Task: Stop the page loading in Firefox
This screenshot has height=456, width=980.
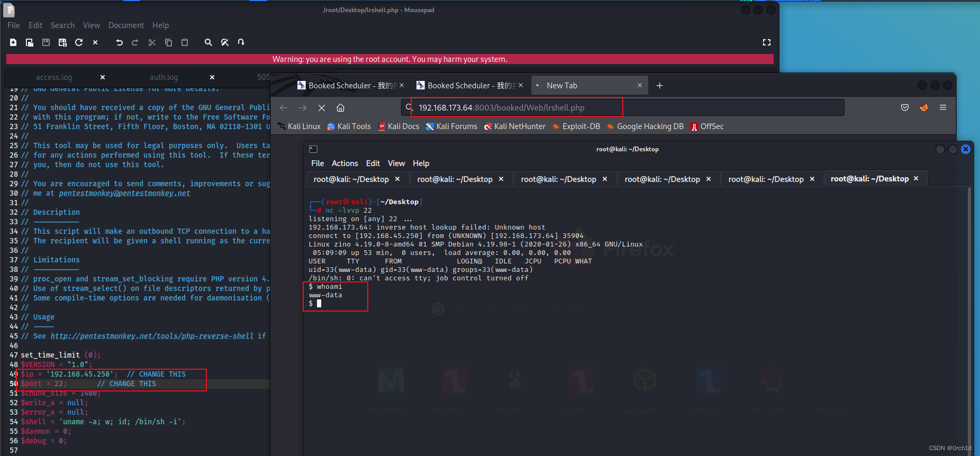Action: coord(322,107)
